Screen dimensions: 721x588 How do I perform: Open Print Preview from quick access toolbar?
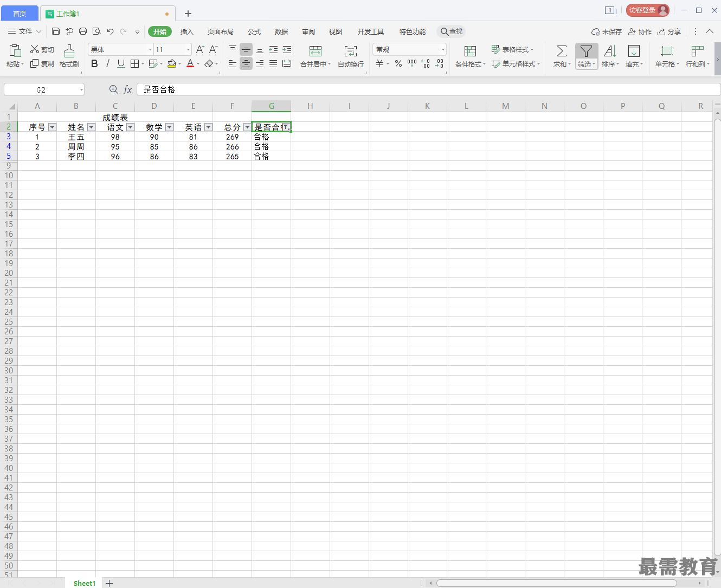click(x=96, y=31)
